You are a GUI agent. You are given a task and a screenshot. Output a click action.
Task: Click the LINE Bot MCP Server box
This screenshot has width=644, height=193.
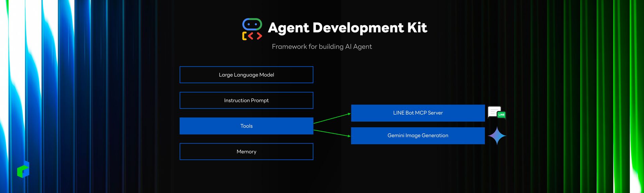[x=418, y=113]
